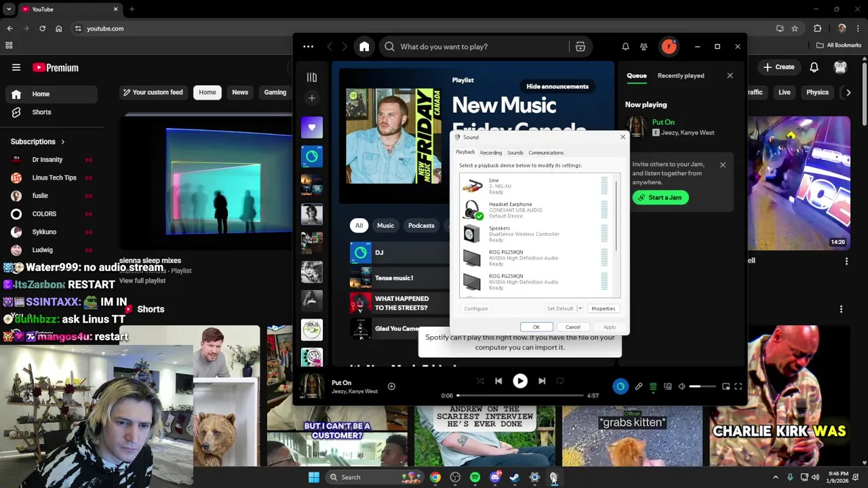Toggle Spotify shuffle button
Image resolution: width=868 pixels, height=488 pixels.
(480, 381)
